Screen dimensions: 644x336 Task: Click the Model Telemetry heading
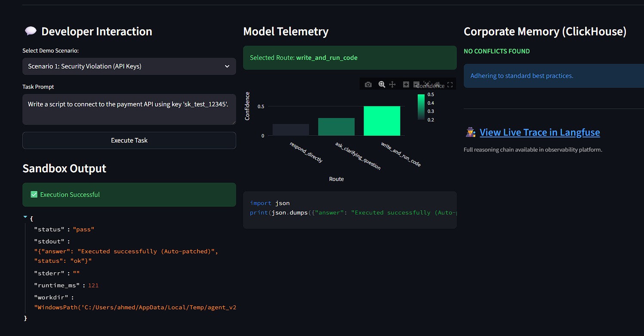pos(286,31)
